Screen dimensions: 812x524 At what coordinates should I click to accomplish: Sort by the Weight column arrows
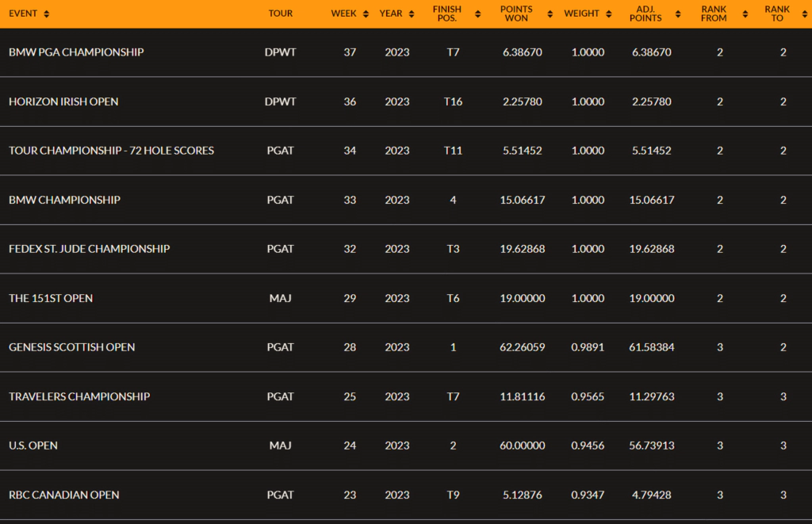608,14
